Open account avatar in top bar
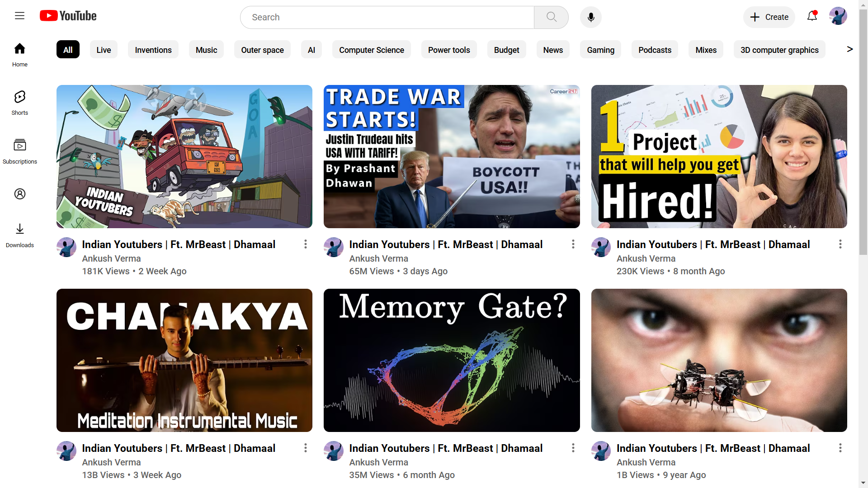Image resolution: width=868 pixels, height=488 pixels. coord(838,16)
